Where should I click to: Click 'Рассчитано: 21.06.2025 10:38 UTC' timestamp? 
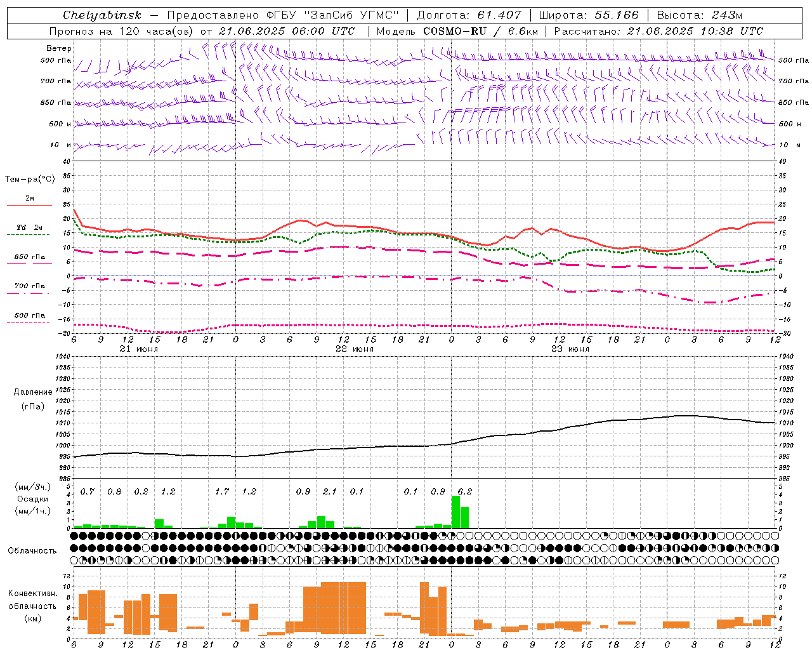pyautogui.click(x=658, y=31)
